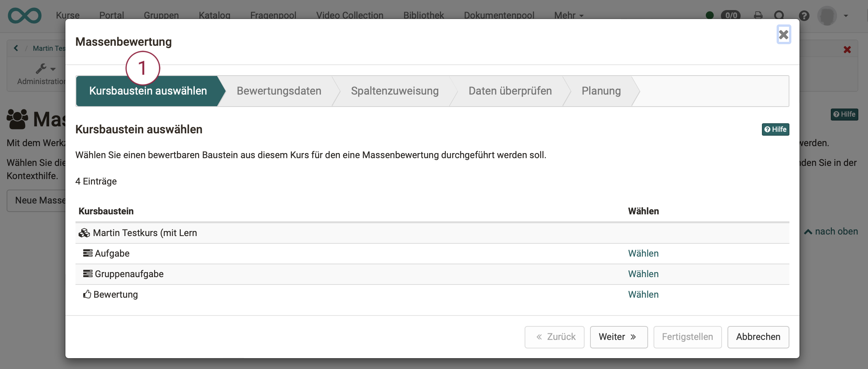Select the Spaltenzuweisung wizard step

coord(395,91)
